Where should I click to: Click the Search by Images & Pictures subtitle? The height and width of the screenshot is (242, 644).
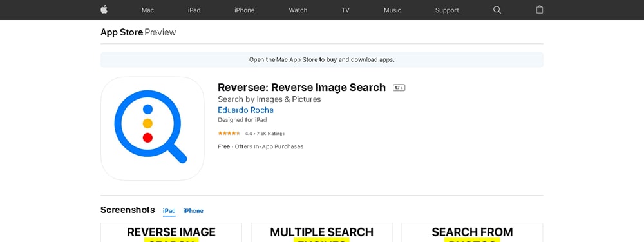(269, 99)
